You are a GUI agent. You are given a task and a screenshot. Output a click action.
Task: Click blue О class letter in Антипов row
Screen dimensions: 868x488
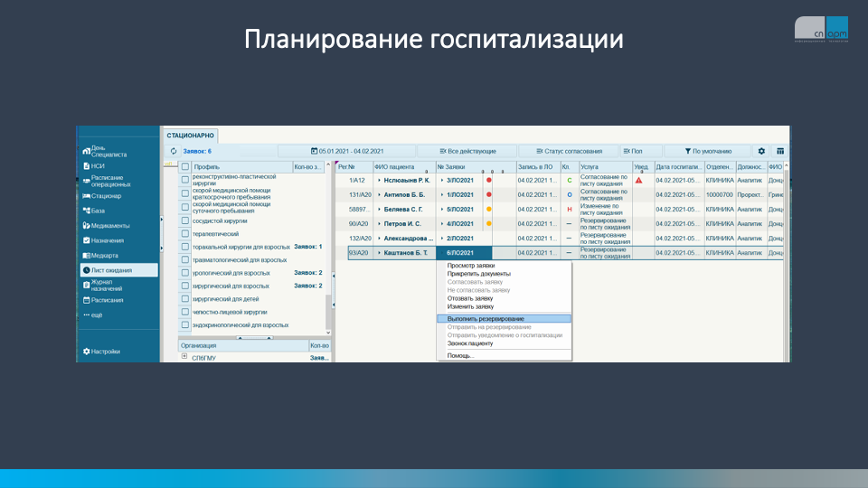tap(569, 195)
